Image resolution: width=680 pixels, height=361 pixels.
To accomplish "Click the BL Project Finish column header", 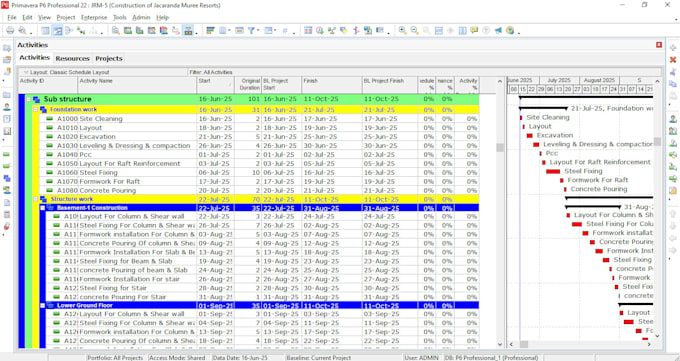I will 390,85.
